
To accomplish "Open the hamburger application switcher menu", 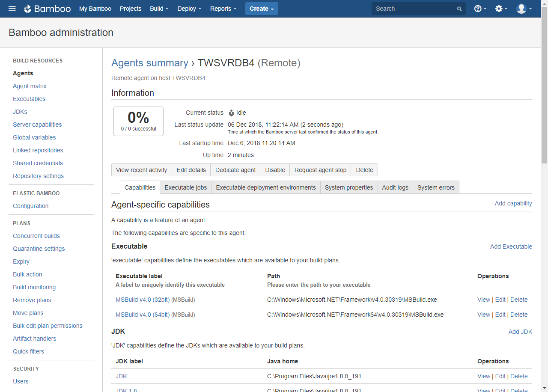I will click(12, 9).
